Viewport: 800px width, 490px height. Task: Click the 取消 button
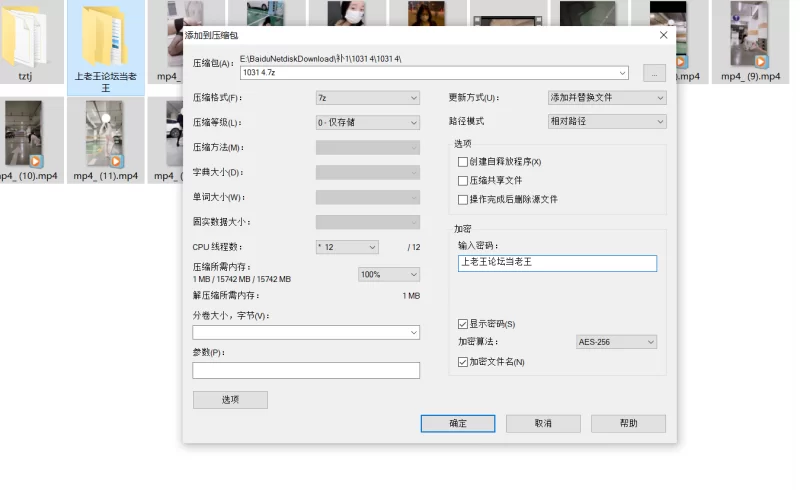(543, 424)
